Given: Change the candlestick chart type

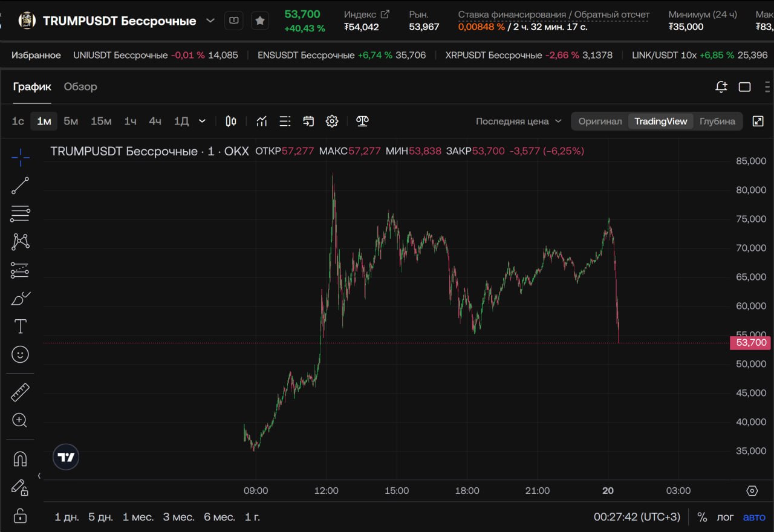Looking at the screenshot, I should (x=231, y=121).
